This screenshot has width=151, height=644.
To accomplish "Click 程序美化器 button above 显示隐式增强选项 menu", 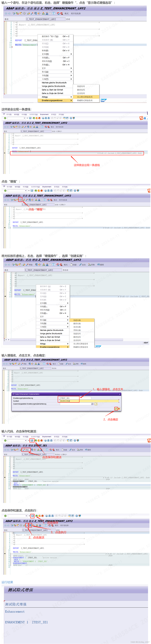I will (76, 14).
